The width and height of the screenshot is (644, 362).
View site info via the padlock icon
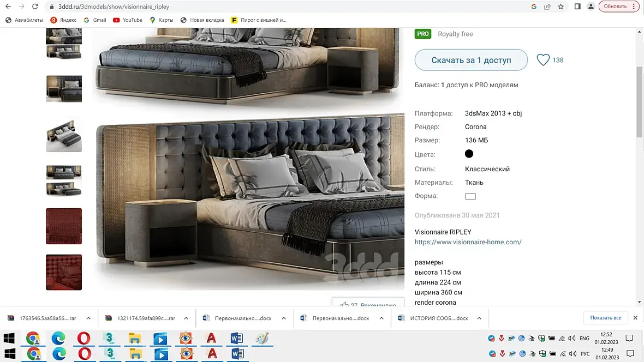click(52, 7)
